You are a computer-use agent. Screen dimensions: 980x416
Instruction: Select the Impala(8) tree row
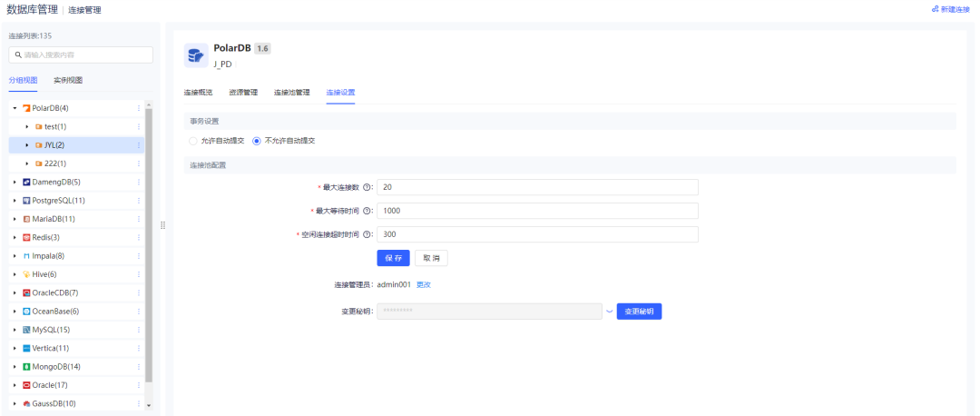pyautogui.click(x=76, y=256)
